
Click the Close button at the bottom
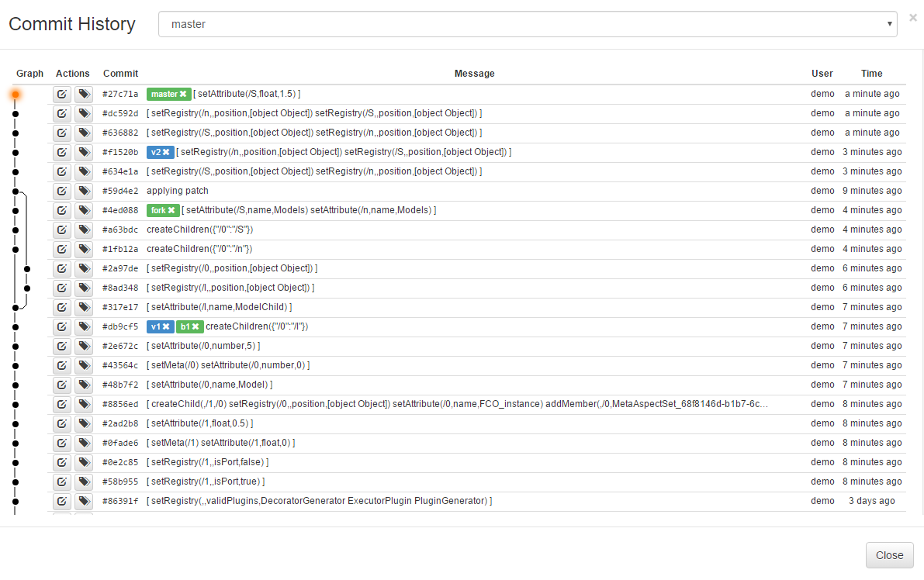889,555
